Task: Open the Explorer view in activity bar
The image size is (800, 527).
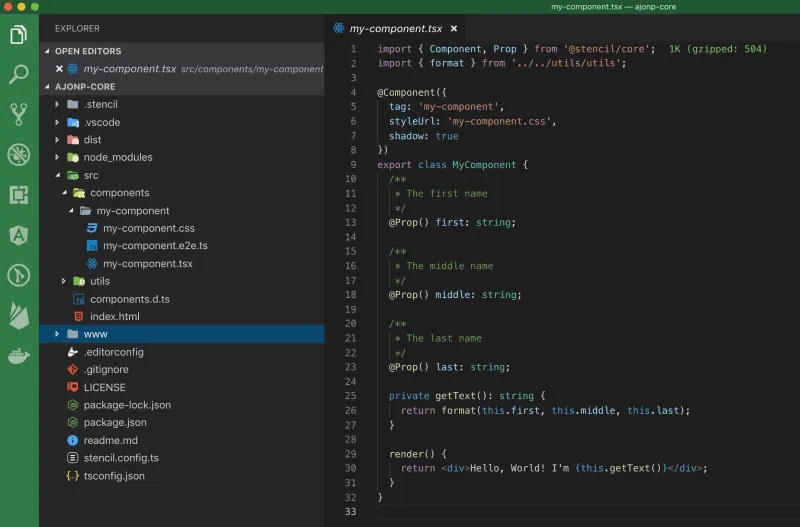Action: pyautogui.click(x=18, y=35)
